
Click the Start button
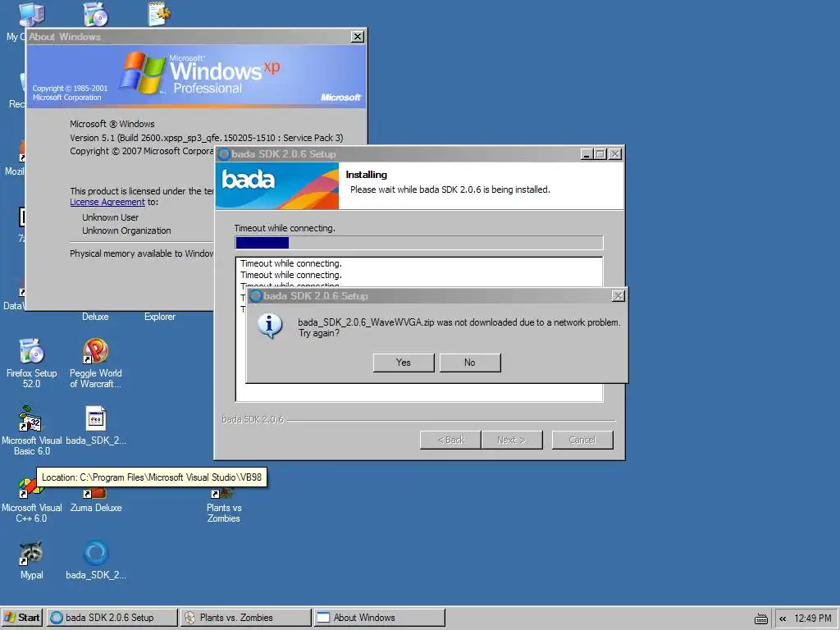tap(22, 617)
